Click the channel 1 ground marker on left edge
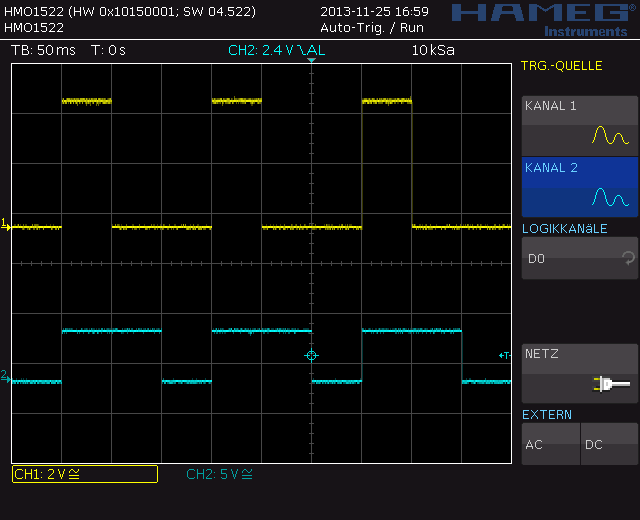The image size is (640, 520). pyautogui.click(x=5, y=224)
